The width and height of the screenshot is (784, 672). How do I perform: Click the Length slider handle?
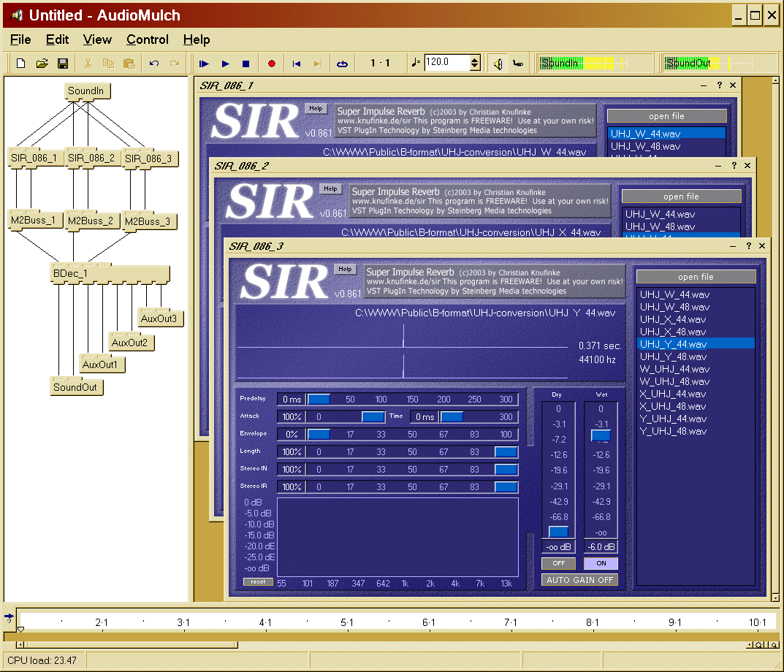[x=506, y=452]
